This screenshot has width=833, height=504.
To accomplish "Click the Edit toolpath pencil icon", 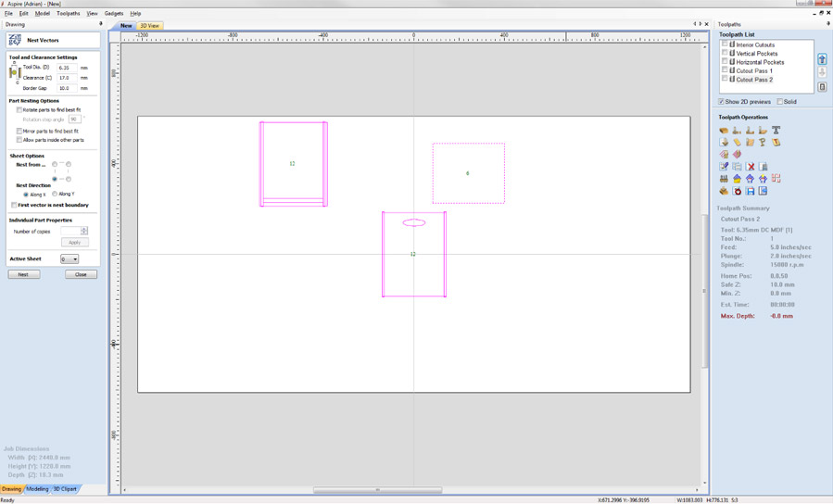I will point(724,166).
